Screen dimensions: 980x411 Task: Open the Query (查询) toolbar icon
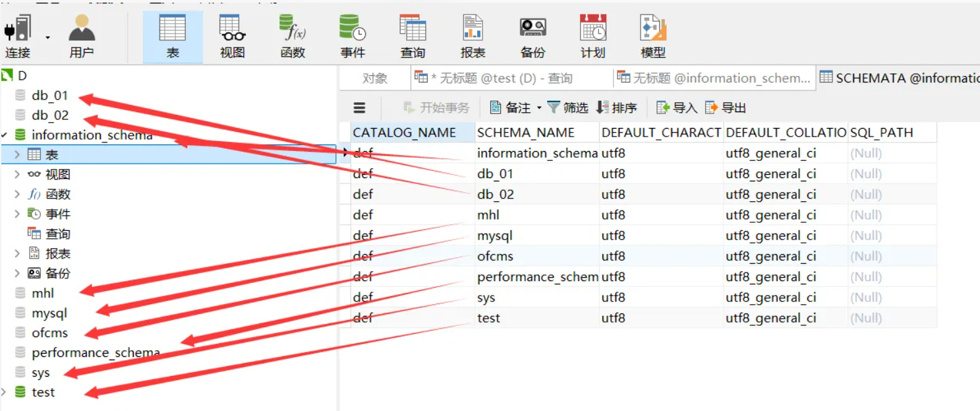413,36
